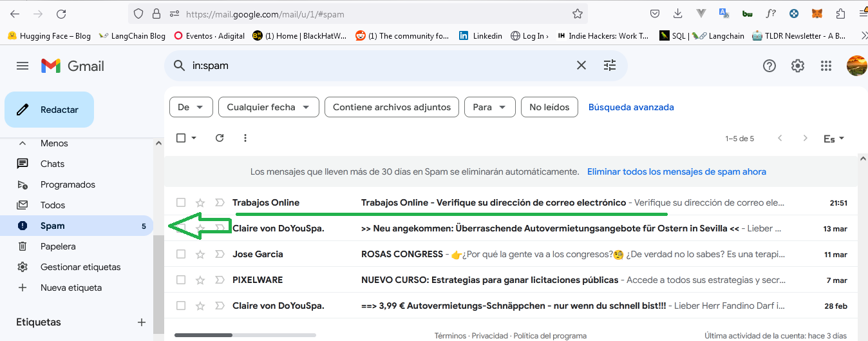Show search options filter icon
Screen dimensions: 868x341
click(609, 65)
